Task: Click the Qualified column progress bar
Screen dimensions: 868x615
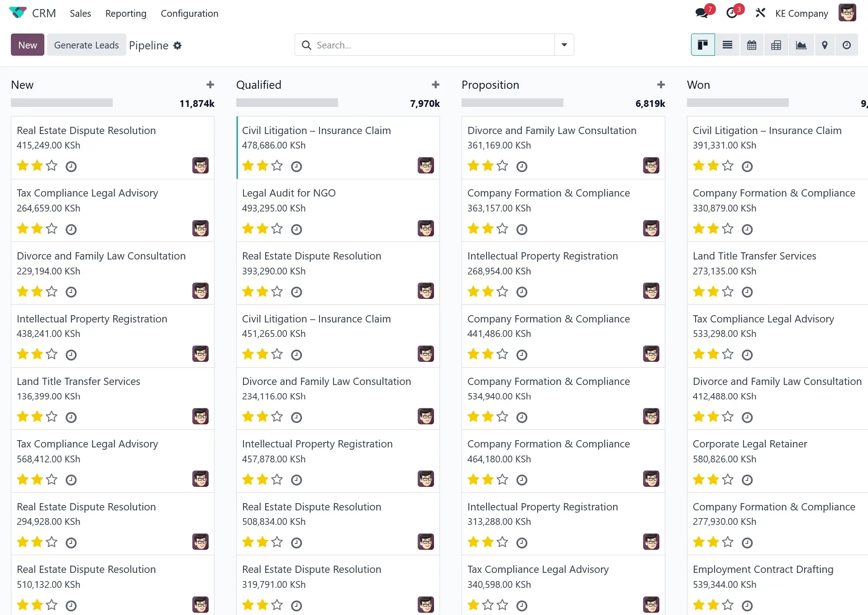Action: coord(287,103)
